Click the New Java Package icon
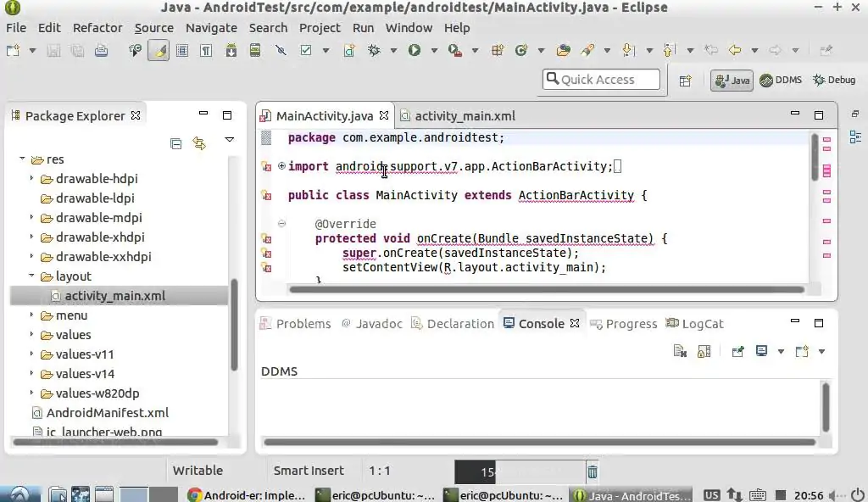This screenshot has height=502, width=868. click(x=497, y=50)
